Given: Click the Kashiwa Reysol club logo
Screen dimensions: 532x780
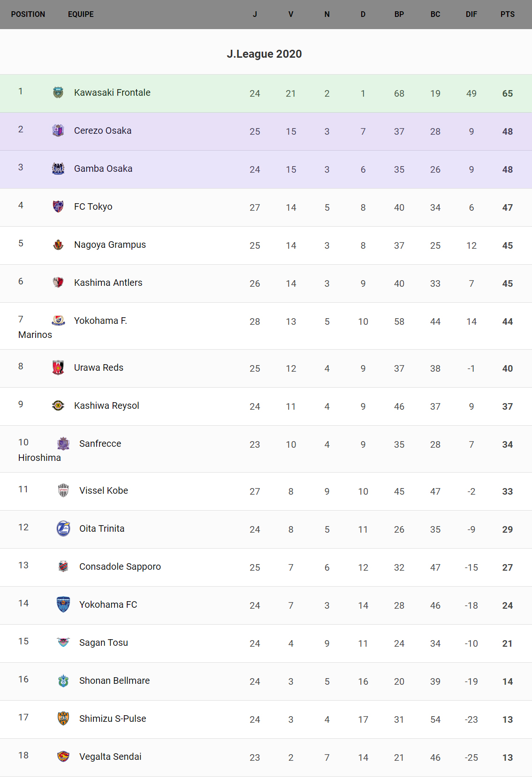Looking at the screenshot, I should click(x=58, y=405).
